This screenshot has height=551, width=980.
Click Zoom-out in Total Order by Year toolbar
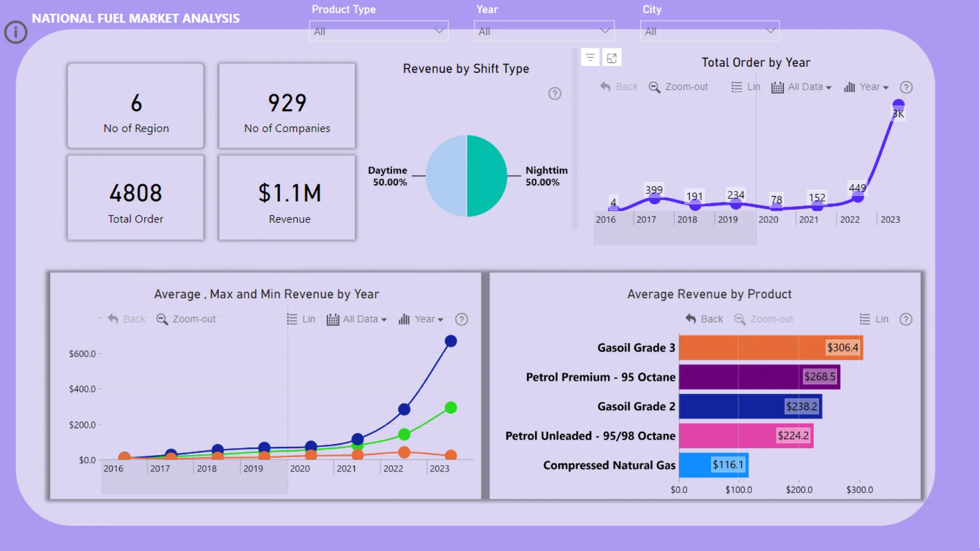pyautogui.click(x=678, y=87)
